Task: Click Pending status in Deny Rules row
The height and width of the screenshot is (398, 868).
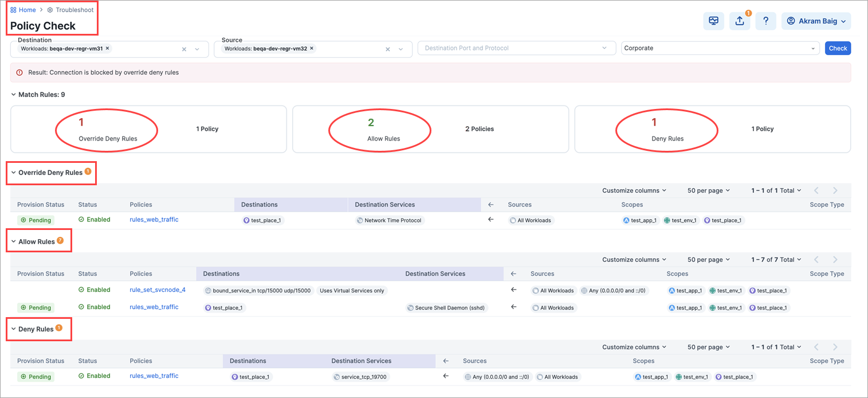Action: [x=36, y=377]
